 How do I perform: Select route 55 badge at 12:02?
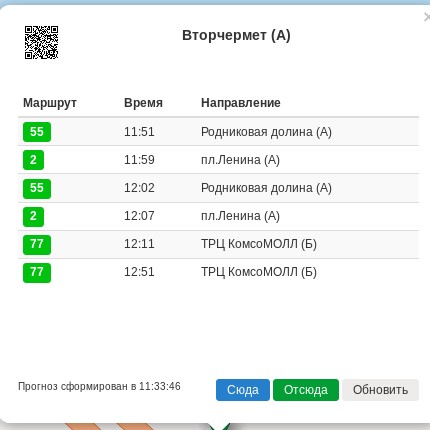coord(37,188)
